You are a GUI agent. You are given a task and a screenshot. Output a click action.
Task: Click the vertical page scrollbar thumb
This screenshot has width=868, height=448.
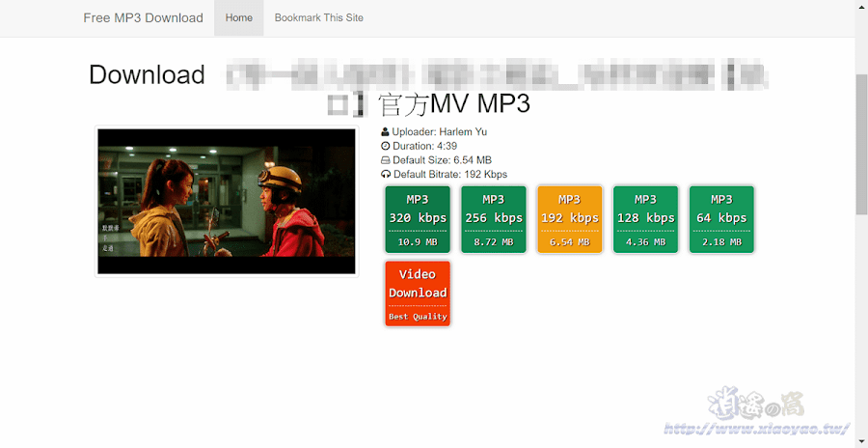pos(862,144)
